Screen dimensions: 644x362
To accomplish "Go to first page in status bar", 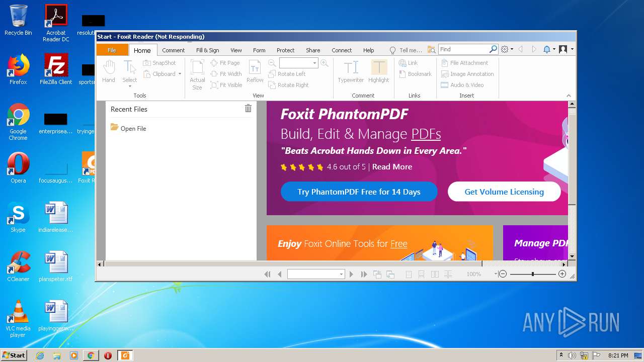I will 268,274.
